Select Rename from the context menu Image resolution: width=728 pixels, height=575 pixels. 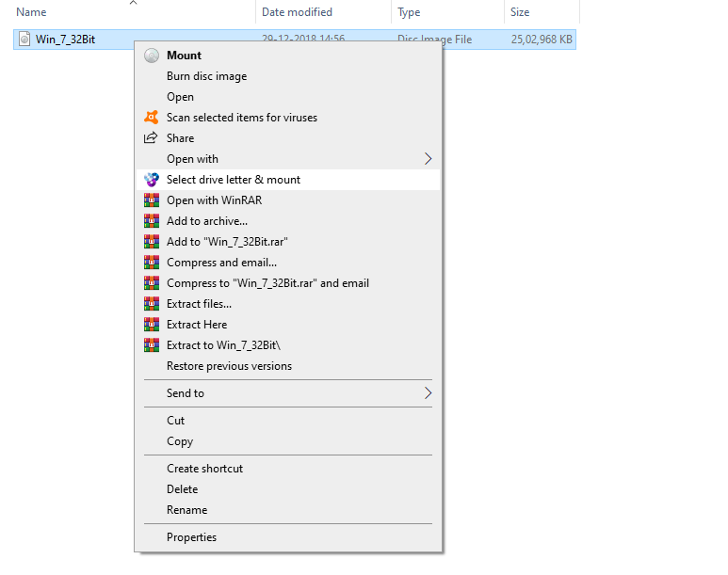tap(288, 509)
